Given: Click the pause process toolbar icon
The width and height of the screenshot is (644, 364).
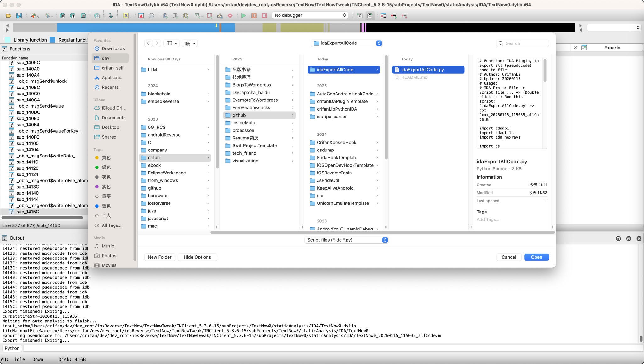Looking at the screenshot, I should [254, 15].
